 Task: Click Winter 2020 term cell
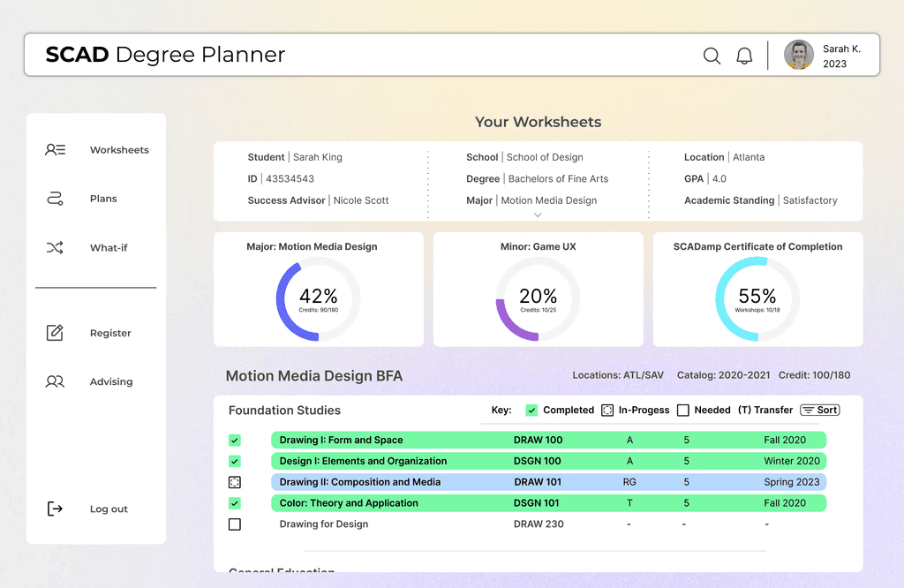tap(792, 461)
